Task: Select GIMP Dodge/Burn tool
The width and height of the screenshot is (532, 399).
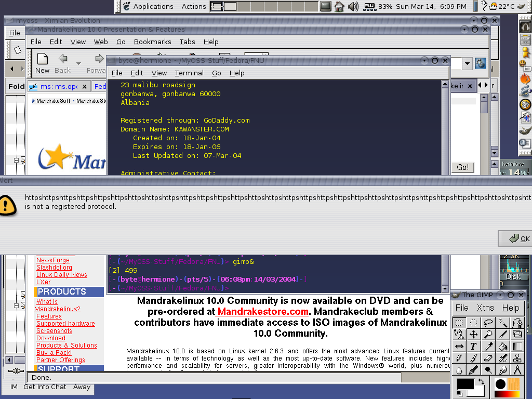Action: coord(488,370)
